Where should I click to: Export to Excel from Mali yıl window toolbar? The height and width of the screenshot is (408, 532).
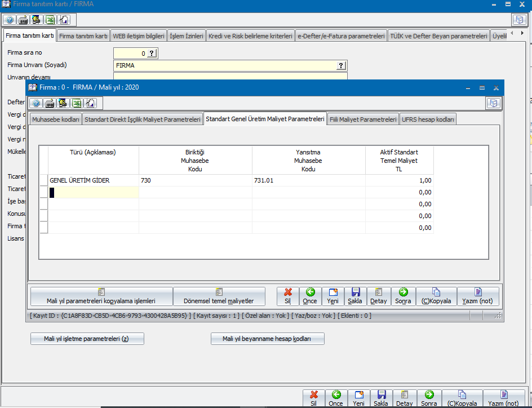tap(77, 103)
